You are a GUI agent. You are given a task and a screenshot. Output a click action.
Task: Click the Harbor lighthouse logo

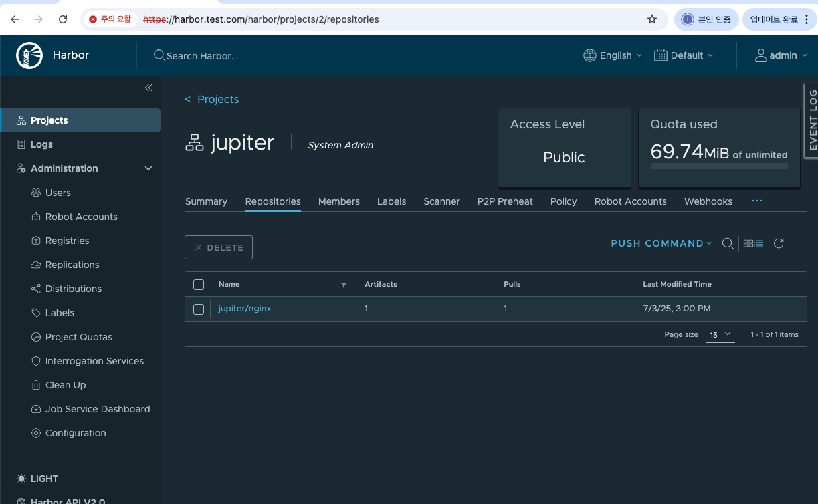[x=29, y=55]
